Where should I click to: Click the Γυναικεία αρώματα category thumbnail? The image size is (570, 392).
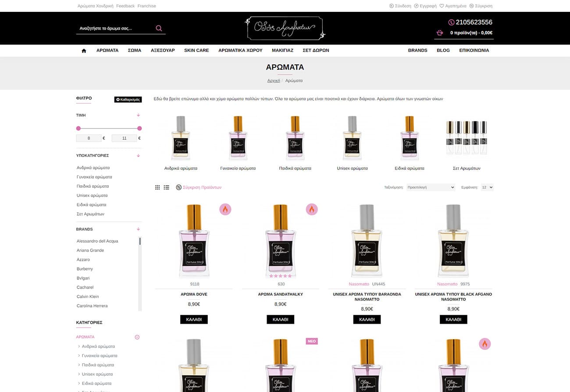238,138
